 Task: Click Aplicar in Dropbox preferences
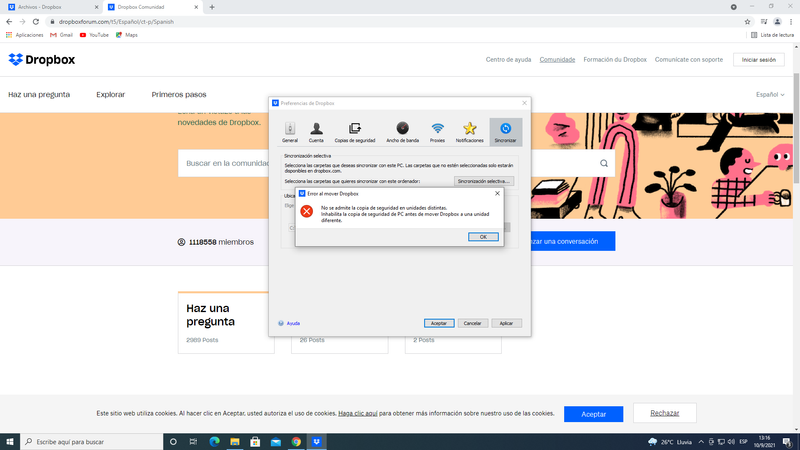coord(506,323)
